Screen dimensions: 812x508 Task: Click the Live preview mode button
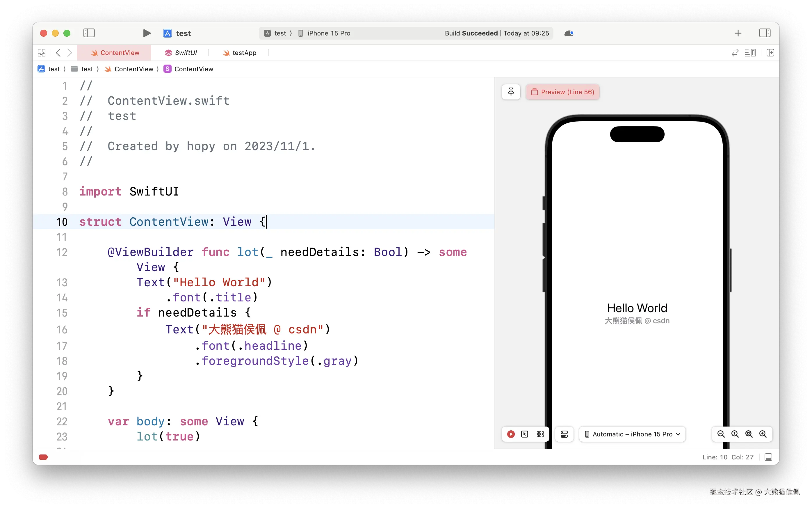tap(511, 434)
